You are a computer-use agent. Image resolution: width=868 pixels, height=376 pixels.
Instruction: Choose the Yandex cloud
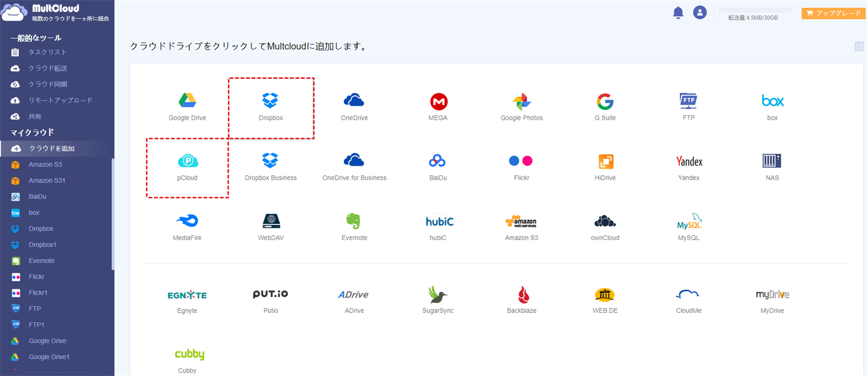689,167
